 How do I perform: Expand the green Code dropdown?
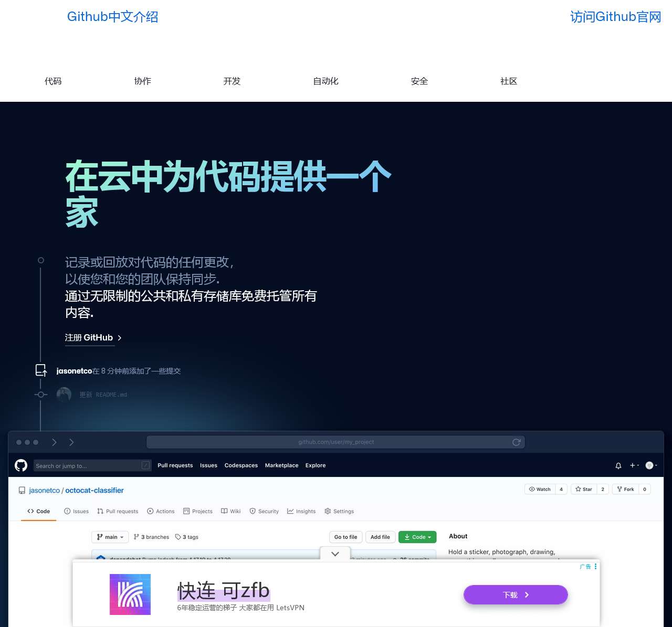click(x=417, y=537)
